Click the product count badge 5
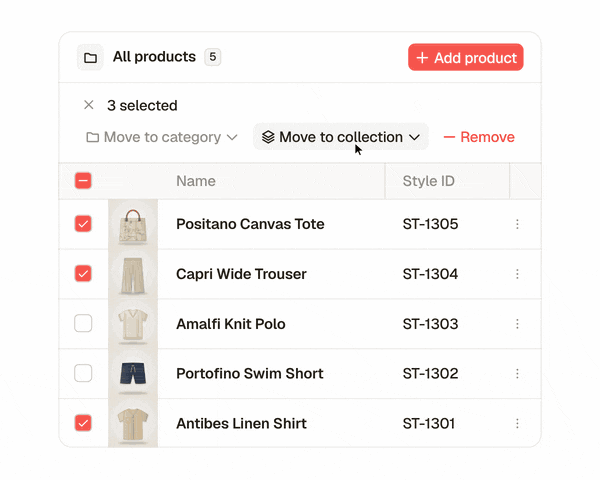This screenshot has height=480, width=600. click(x=213, y=57)
